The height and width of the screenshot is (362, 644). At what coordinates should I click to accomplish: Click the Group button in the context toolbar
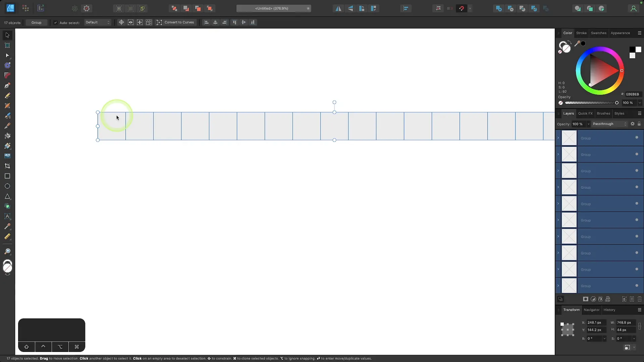pos(36,23)
